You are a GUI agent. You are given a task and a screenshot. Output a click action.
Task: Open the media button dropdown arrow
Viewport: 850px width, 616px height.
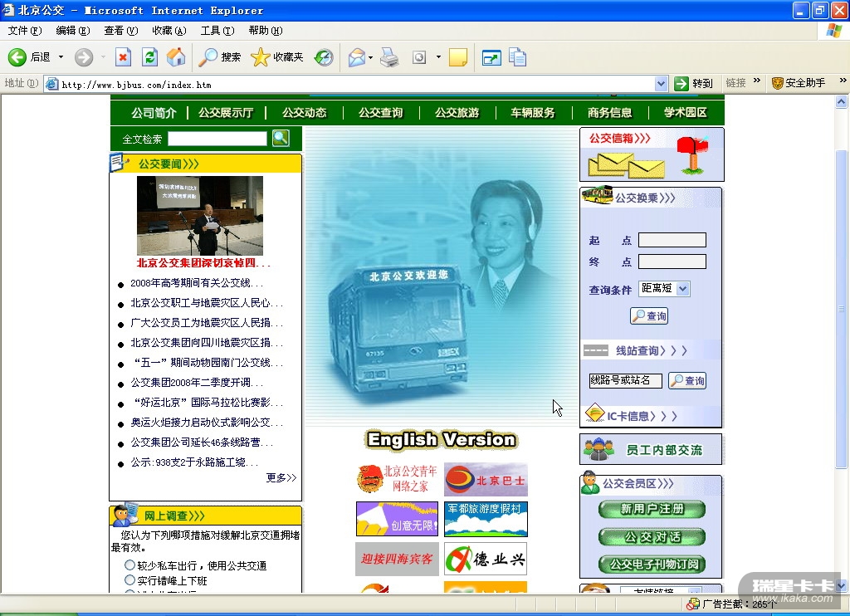point(438,57)
